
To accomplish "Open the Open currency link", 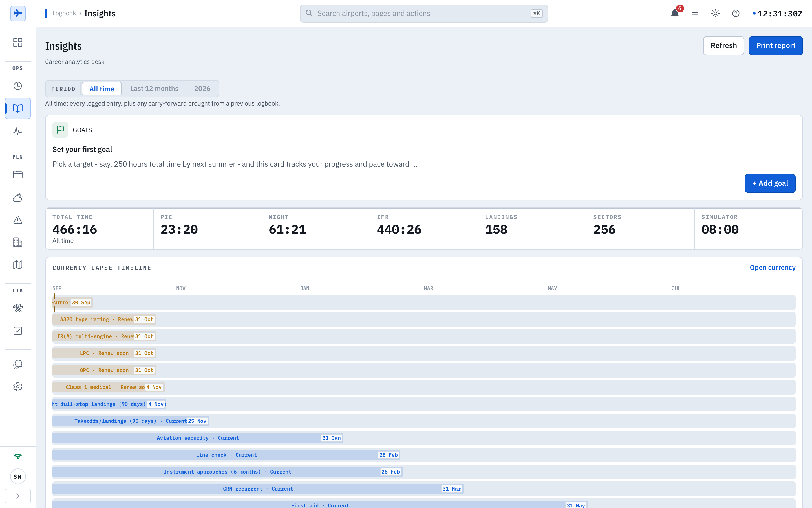I will coord(773,268).
